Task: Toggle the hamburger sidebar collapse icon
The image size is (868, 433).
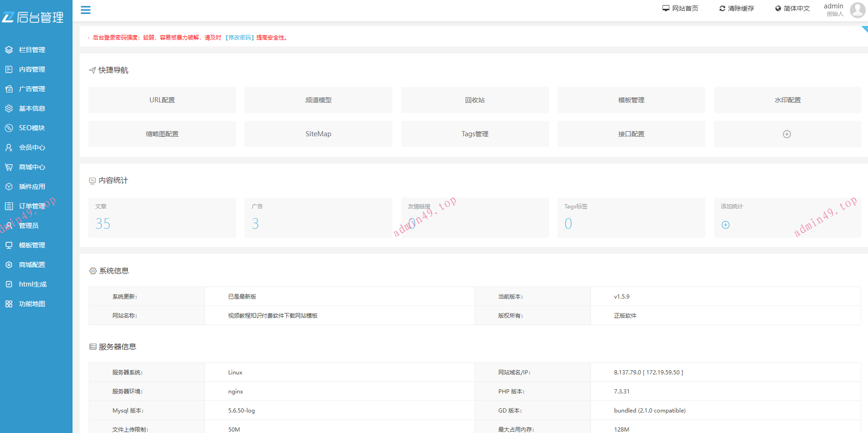Action: click(x=86, y=10)
